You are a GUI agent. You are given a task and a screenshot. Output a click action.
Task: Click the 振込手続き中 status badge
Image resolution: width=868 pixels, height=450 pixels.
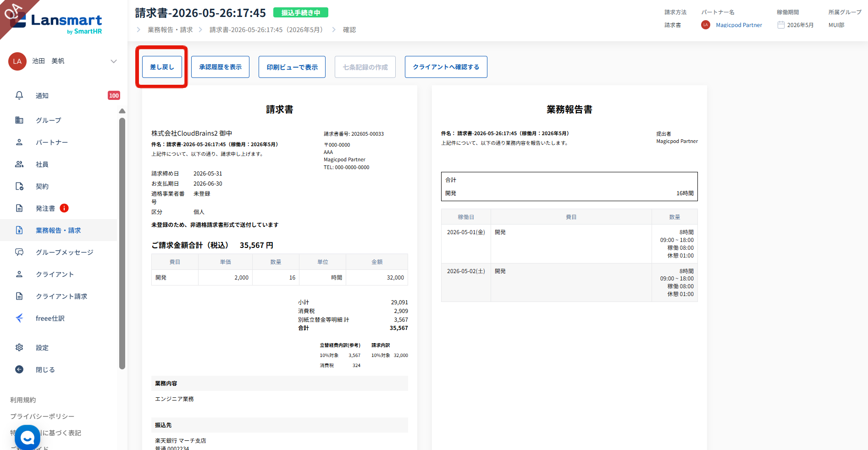301,13
